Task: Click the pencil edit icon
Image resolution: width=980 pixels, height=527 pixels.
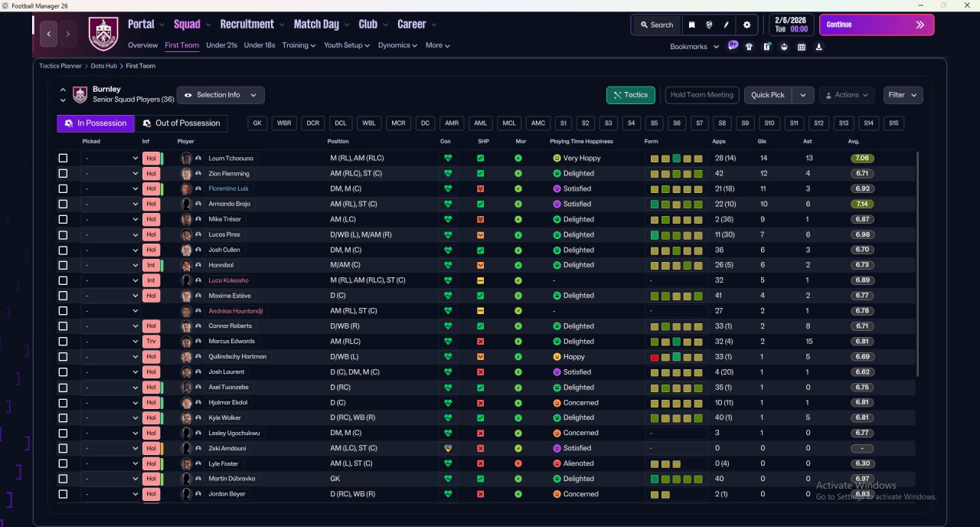Action: coord(726,25)
